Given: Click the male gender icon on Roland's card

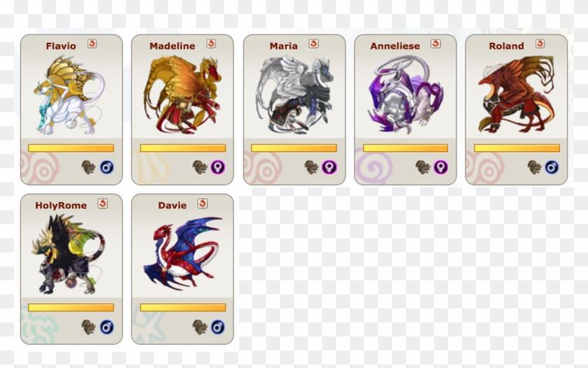Looking at the screenshot, I should pyautogui.click(x=552, y=167).
